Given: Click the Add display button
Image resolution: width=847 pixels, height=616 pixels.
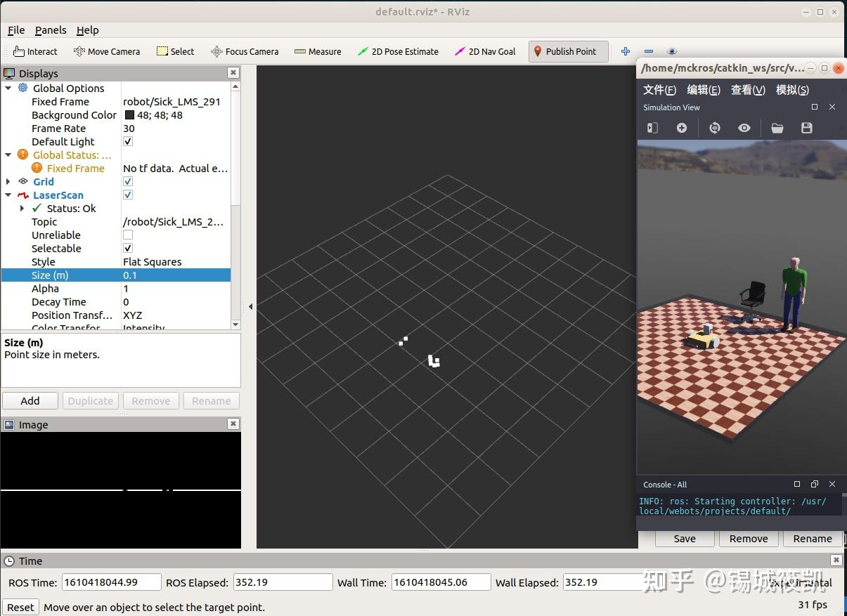Looking at the screenshot, I should tap(30, 400).
